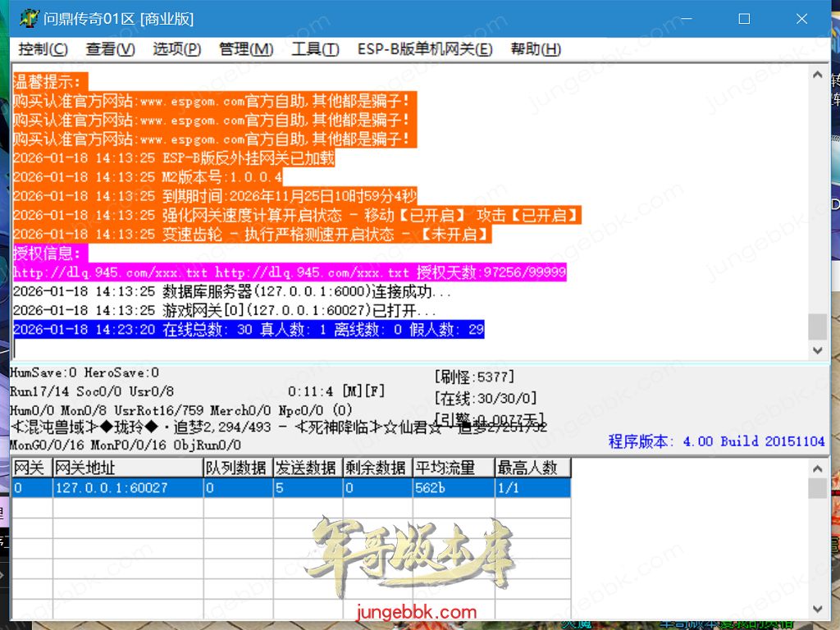Click the 剩余数据 column header

[x=377, y=468]
